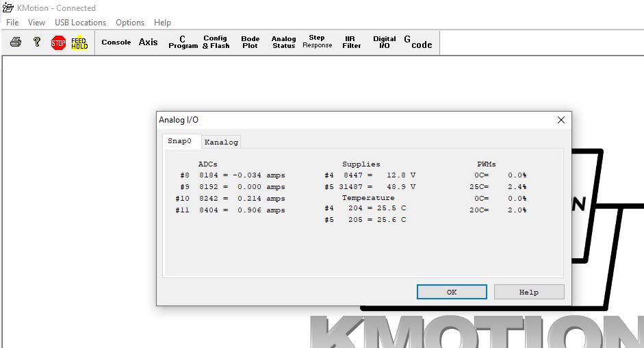Open the G code screen
The height and width of the screenshot is (348, 644).
[418, 42]
